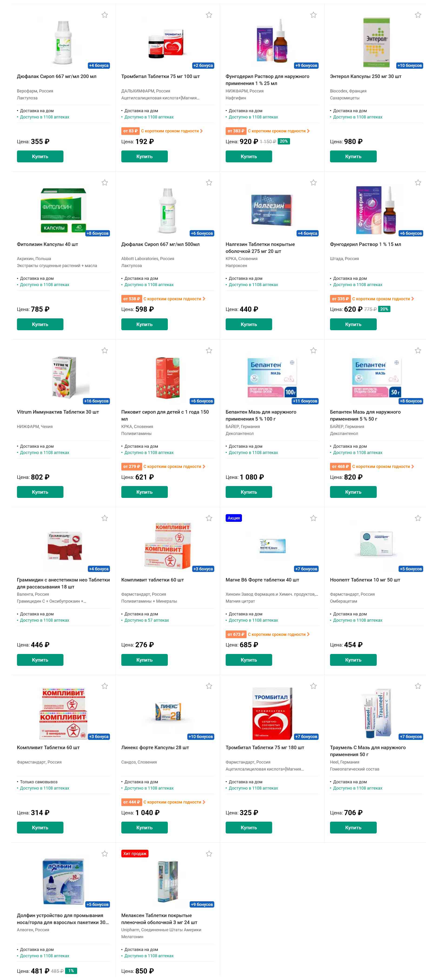Viewport: 426px width, 980px height.
Task: Click favorite star on Налгезин Таблетки card
Action: (x=313, y=183)
